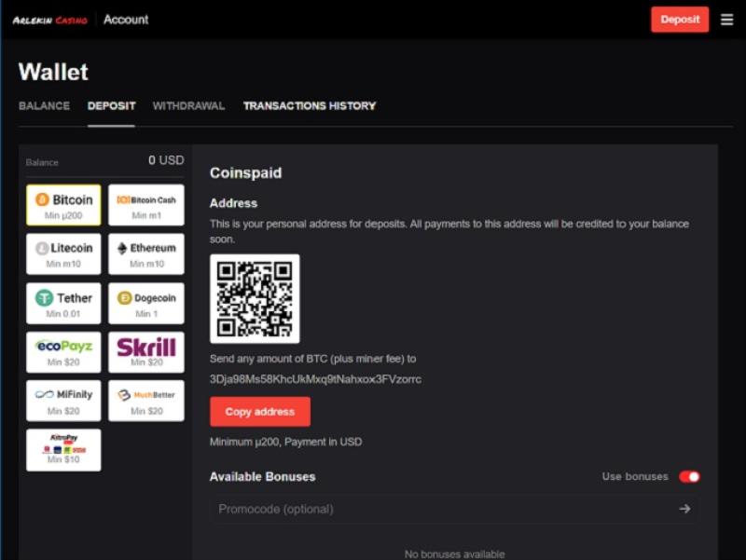746x560 pixels.
Task: Pick Dogecoin as deposit method
Action: [146, 303]
